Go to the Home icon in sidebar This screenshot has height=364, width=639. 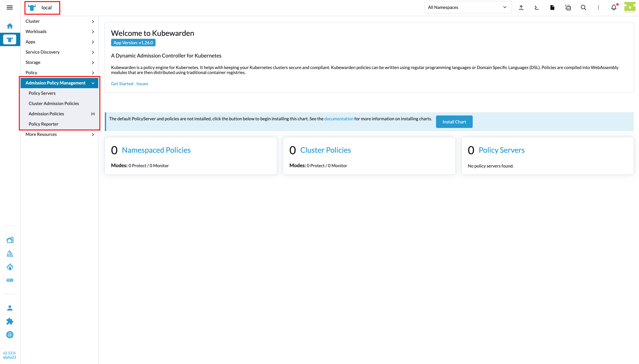[10, 26]
